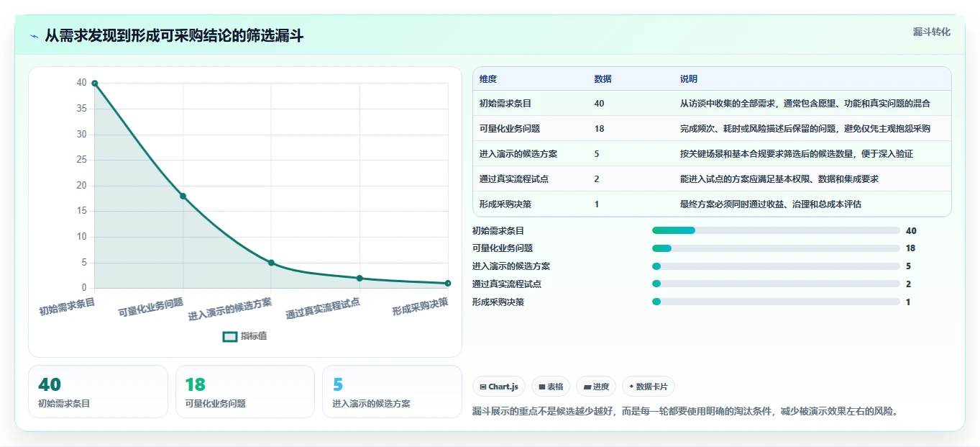Viewport: 980px width, 447px height.
Task: Select the 数据 column header
Action: point(603,79)
